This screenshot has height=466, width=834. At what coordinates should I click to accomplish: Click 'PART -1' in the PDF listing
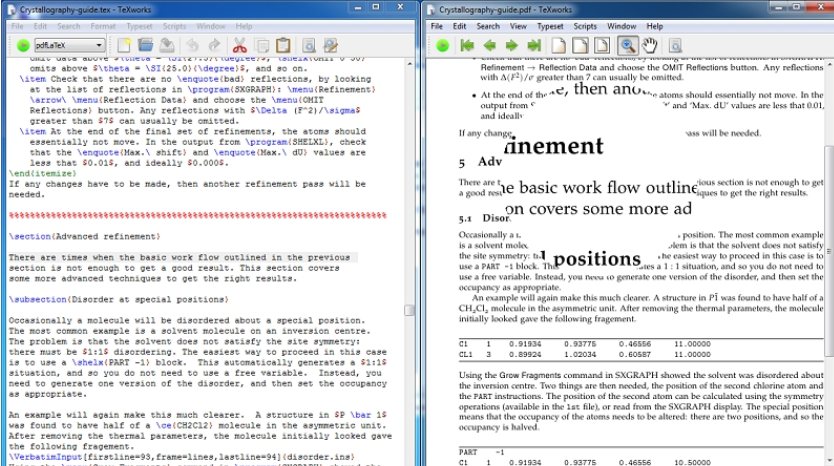click(x=481, y=452)
